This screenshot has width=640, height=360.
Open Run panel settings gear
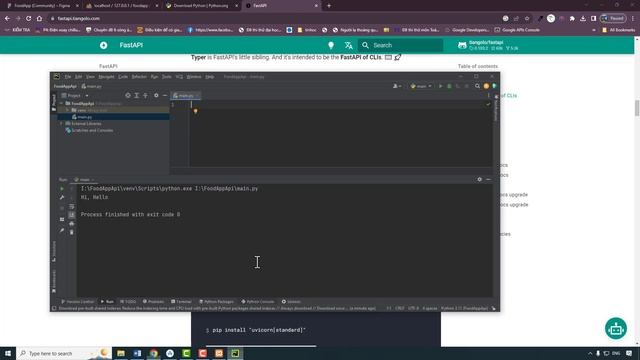pyautogui.click(x=480, y=180)
